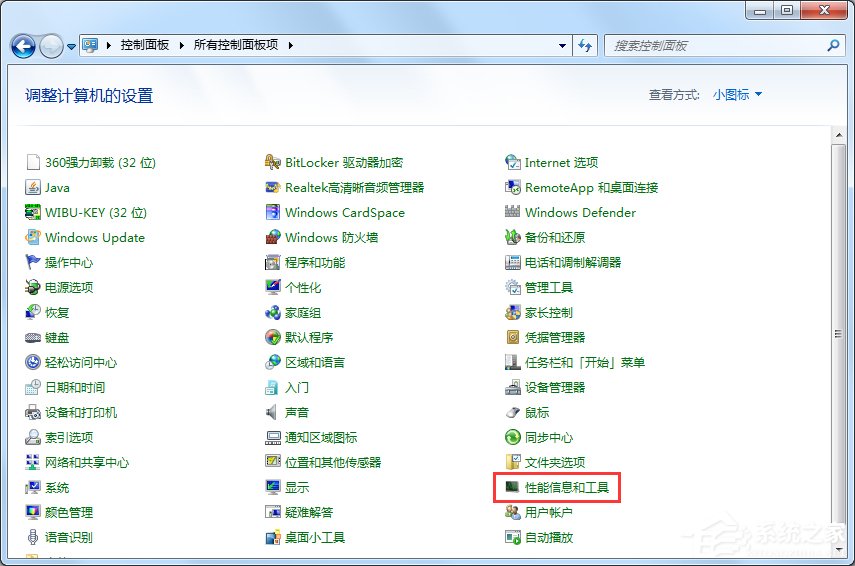
Task: Open the 疑难解答 link
Action: [309, 513]
